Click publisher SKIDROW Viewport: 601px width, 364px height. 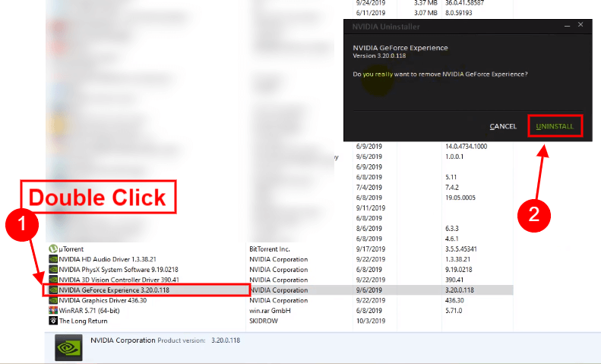coord(264,321)
